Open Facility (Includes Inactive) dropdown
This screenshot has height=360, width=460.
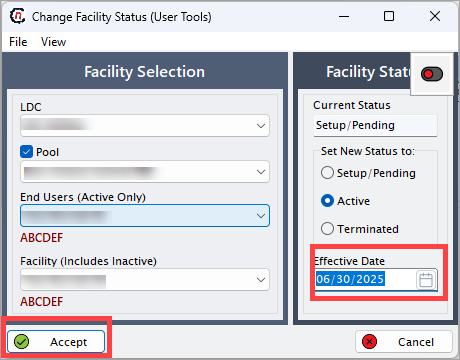pyautogui.click(x=145, y=280)
